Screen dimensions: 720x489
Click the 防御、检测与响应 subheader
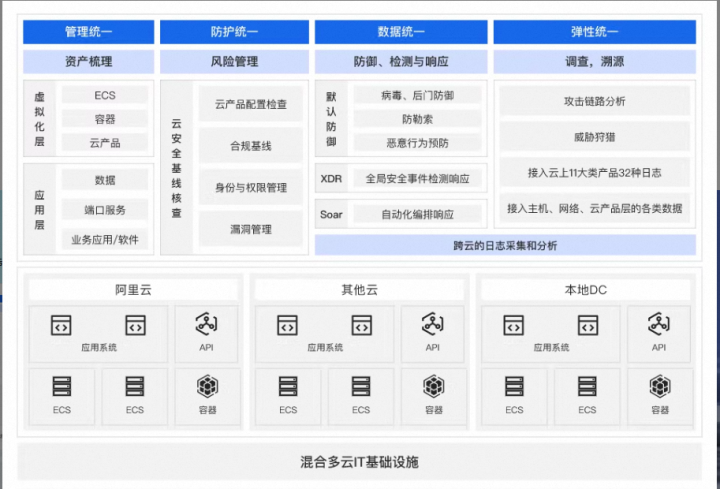point(401,62)
